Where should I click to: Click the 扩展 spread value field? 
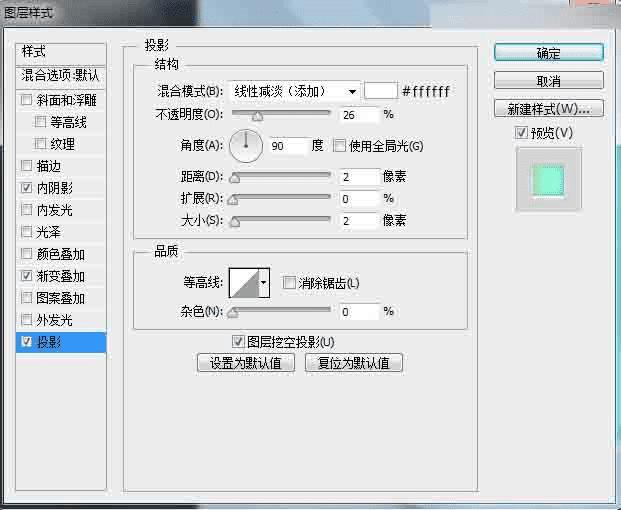[359, 199]
